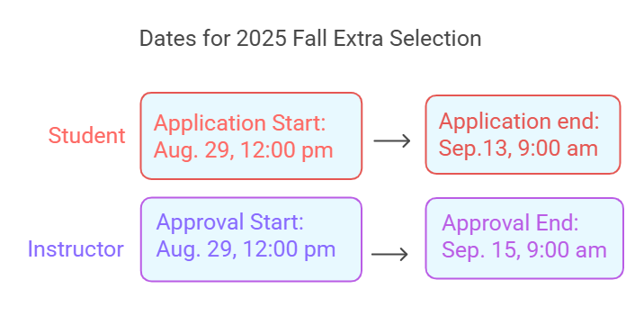Click the arrow after Application Start box
644x325 pixels.
click(392, 141)
